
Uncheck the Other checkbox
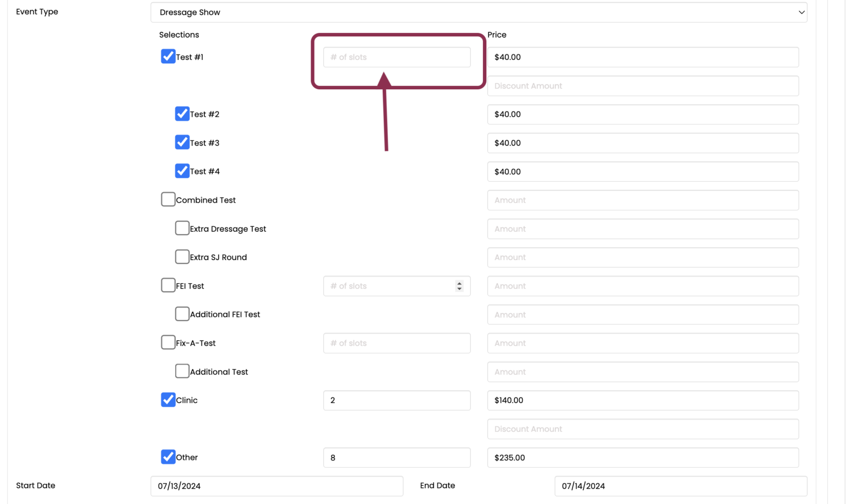coord(168,457)
